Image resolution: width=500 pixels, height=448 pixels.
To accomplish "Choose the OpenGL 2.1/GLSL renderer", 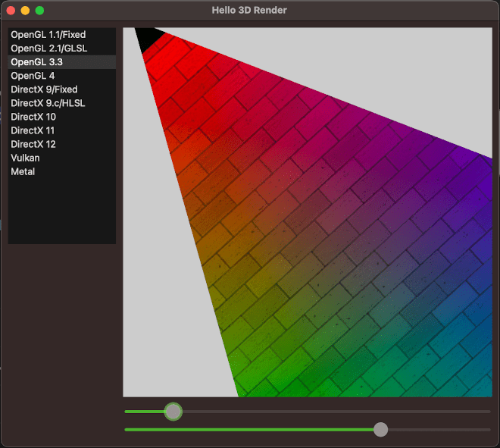I will coord(48,49).
